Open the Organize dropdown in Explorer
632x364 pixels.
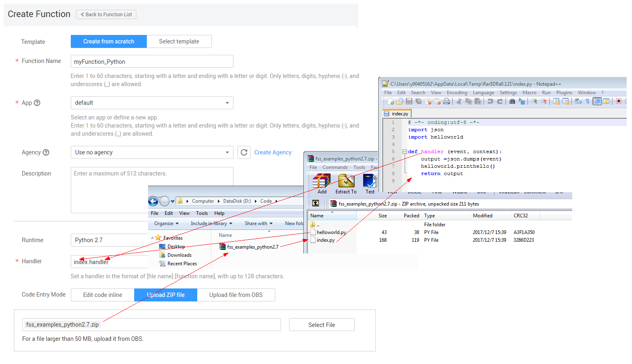click(166, 223)
